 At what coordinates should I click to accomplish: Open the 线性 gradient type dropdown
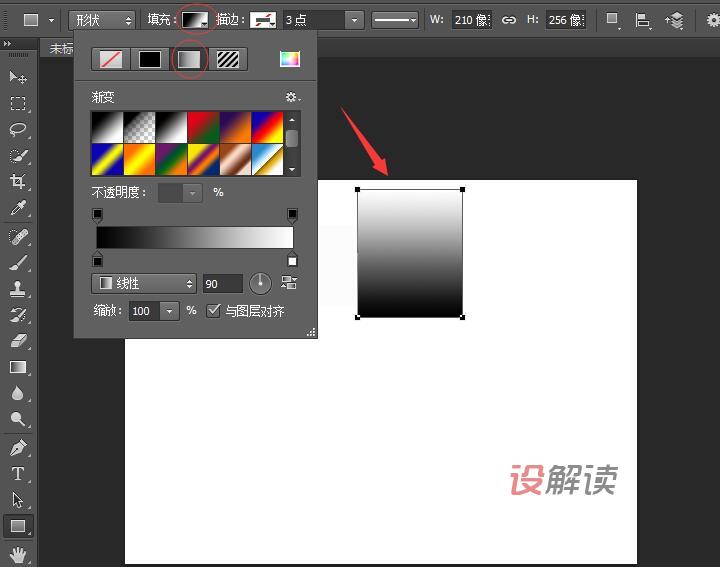pyautogui.click(x=143, y=284)
